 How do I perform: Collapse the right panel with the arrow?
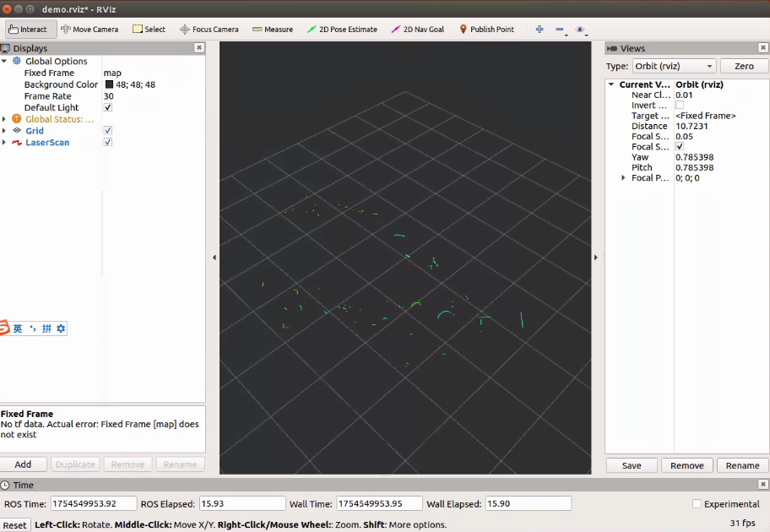pyautogui.click(x=596, y=258)
